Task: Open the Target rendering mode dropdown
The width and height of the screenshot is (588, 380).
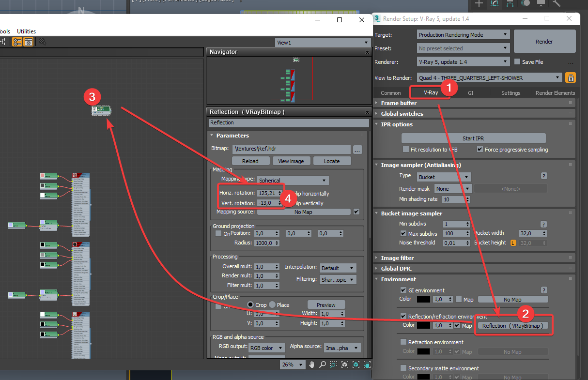Action: [464, 35]
